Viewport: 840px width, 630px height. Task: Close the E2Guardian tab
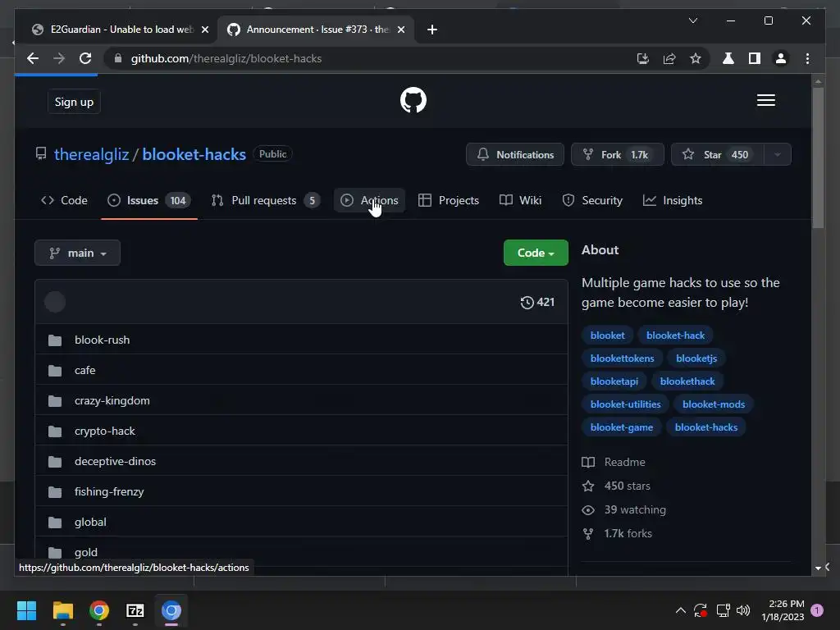[204, 30]
